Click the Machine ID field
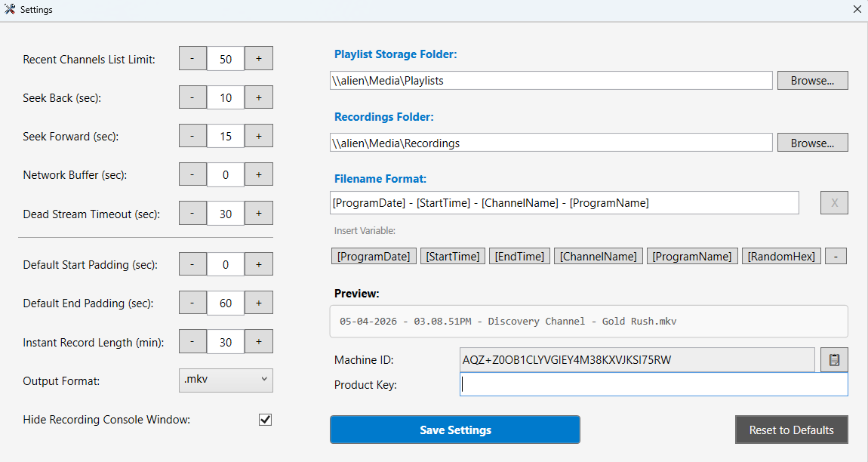 [637, 360]
